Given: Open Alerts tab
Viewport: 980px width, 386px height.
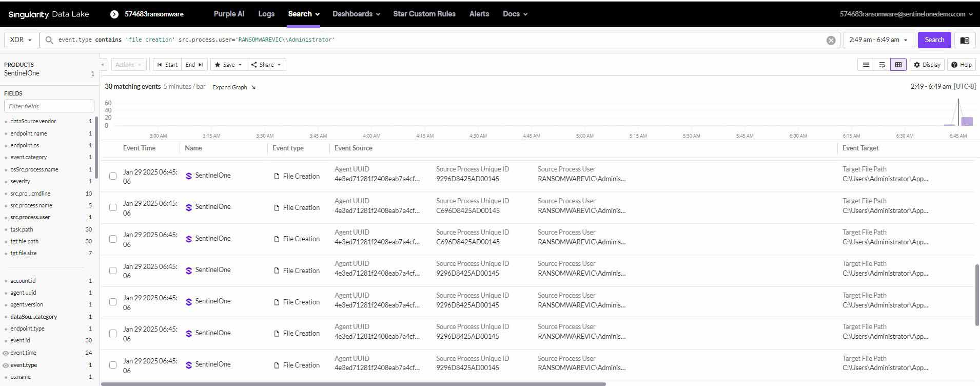Looking at the screenshot, I should (x=479, y=14).
